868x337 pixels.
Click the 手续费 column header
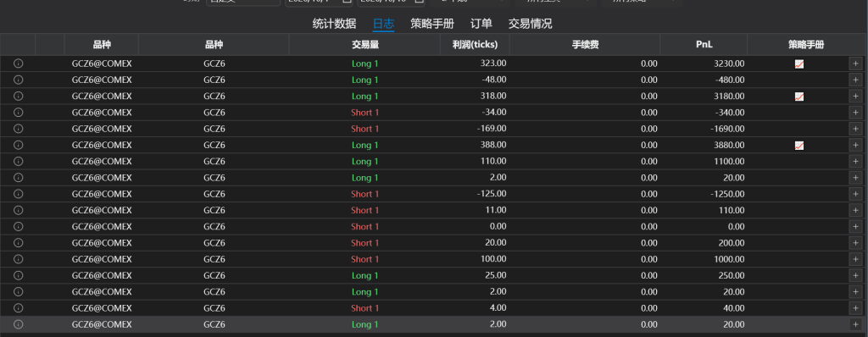[585, 45]
